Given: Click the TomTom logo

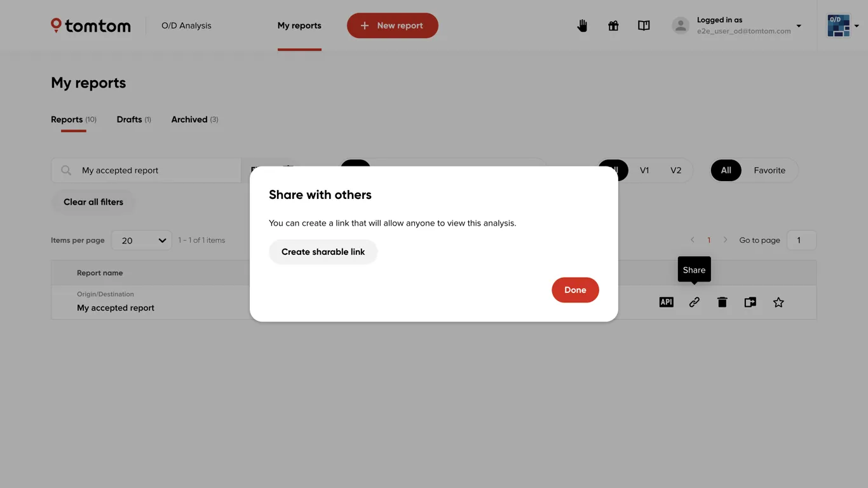Looking at the screenshot, I should pyautogui.click(x=91, y=25).
